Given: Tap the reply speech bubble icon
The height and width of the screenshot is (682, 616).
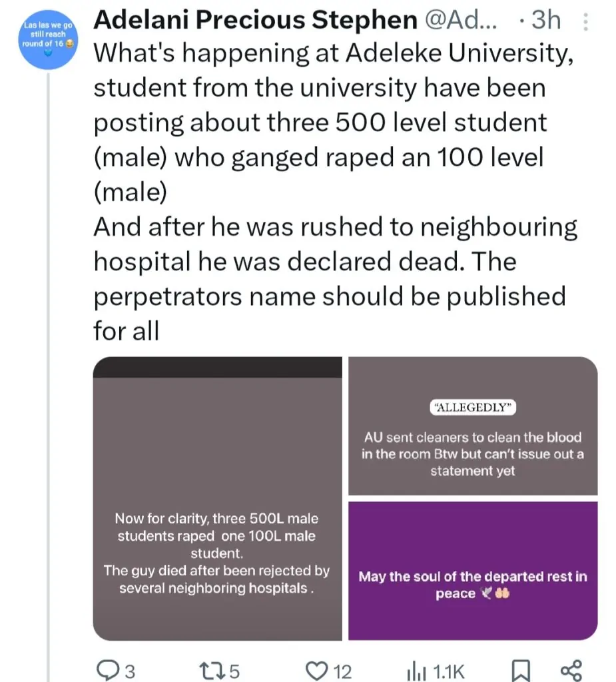Looking at the screenshot, I should point(107,670).
